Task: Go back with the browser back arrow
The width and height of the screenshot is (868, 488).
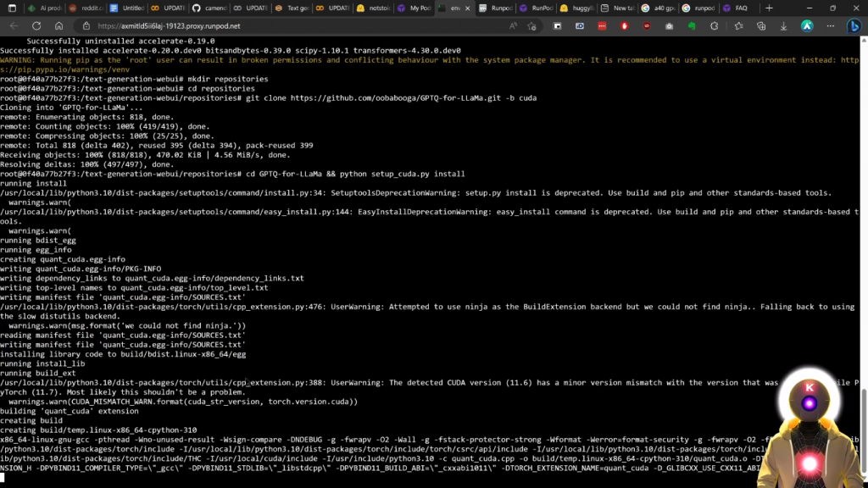Action: point(14,26)
